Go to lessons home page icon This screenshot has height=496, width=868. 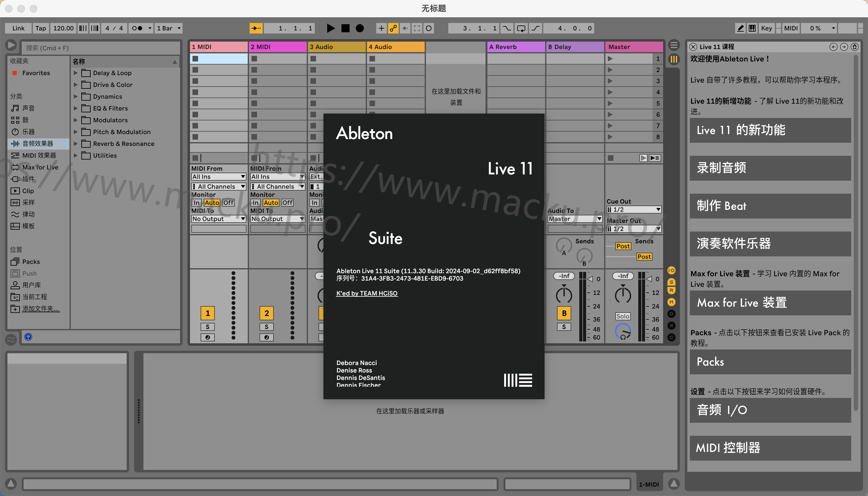coord(854,47)
